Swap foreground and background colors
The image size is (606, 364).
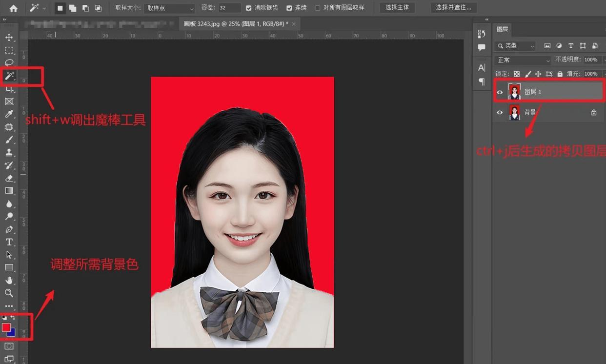pos(13,318)
